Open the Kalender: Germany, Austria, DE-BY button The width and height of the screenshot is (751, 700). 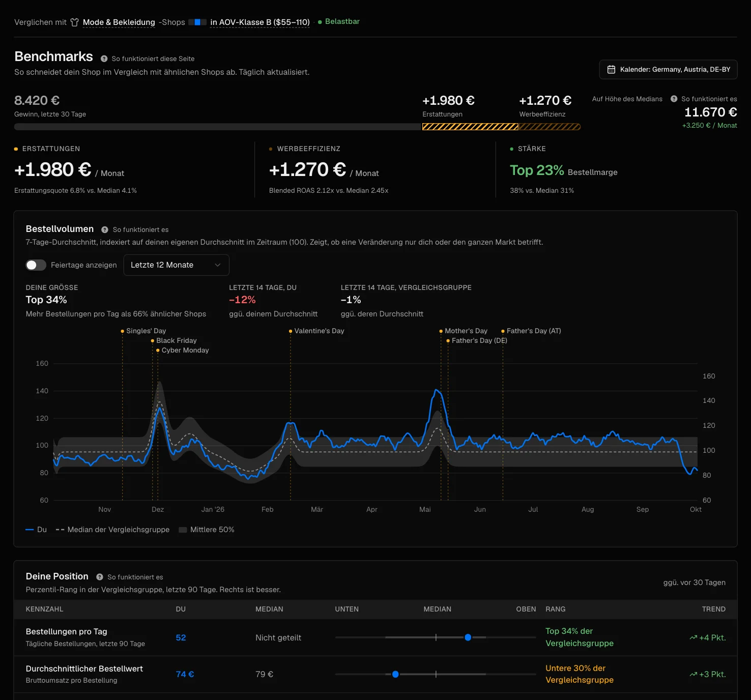(668, 69)
